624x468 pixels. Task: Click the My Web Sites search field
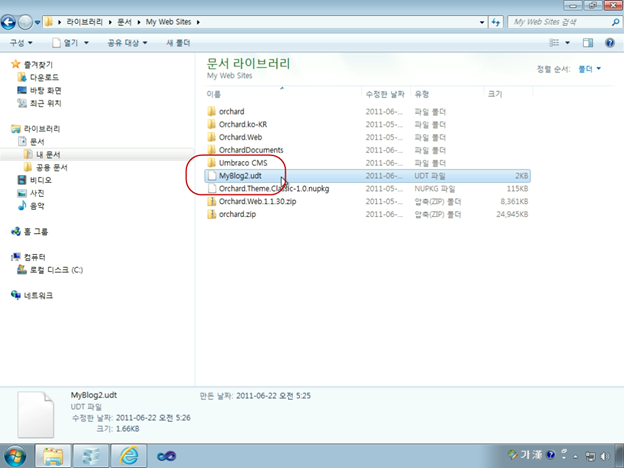pos(559,22)
